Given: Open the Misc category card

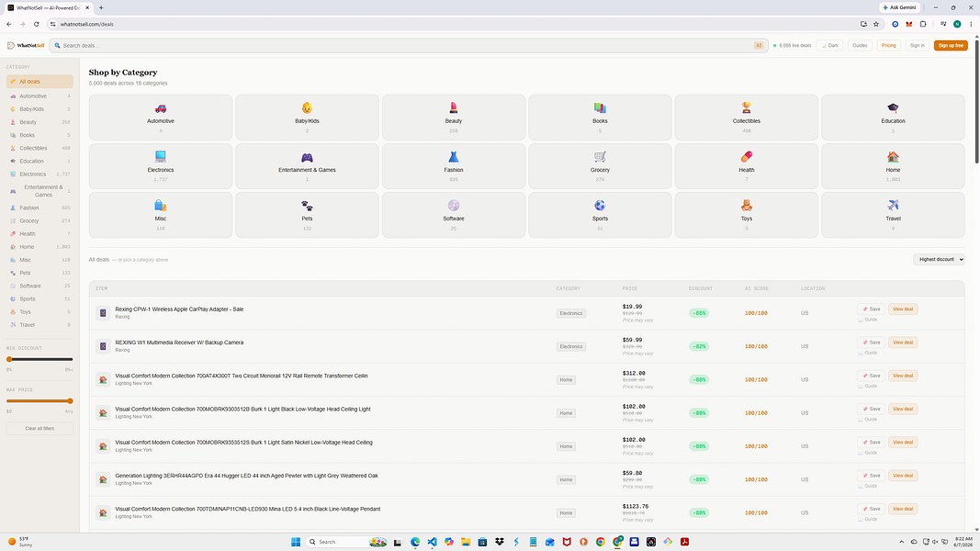Looking at the screenshot, I should [x=161, y=215].
